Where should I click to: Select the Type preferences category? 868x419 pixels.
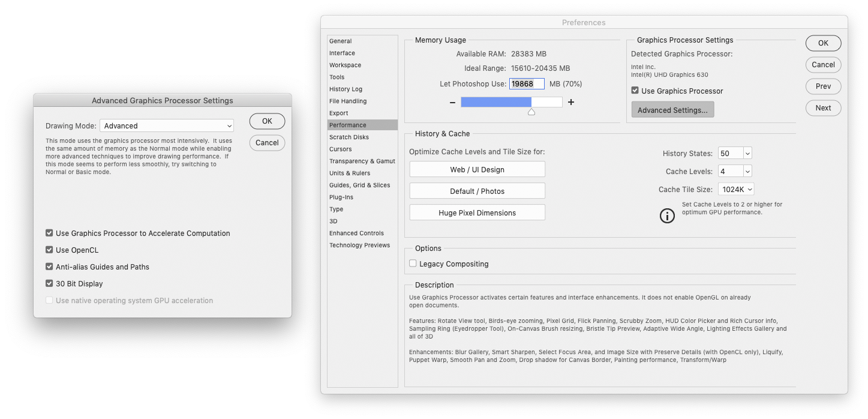[362, 209]
